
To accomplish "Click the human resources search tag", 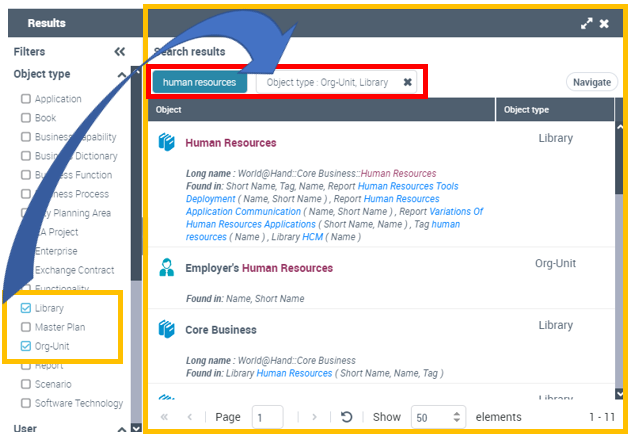I will pyautogui.click(x=200, y=83).
